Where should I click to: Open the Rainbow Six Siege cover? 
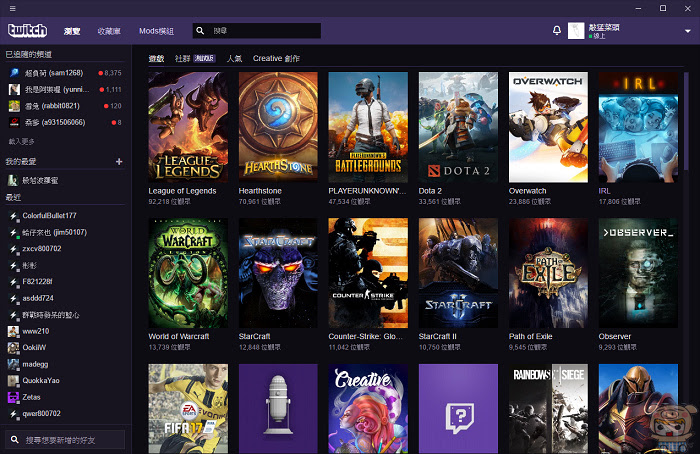point(548,408)
